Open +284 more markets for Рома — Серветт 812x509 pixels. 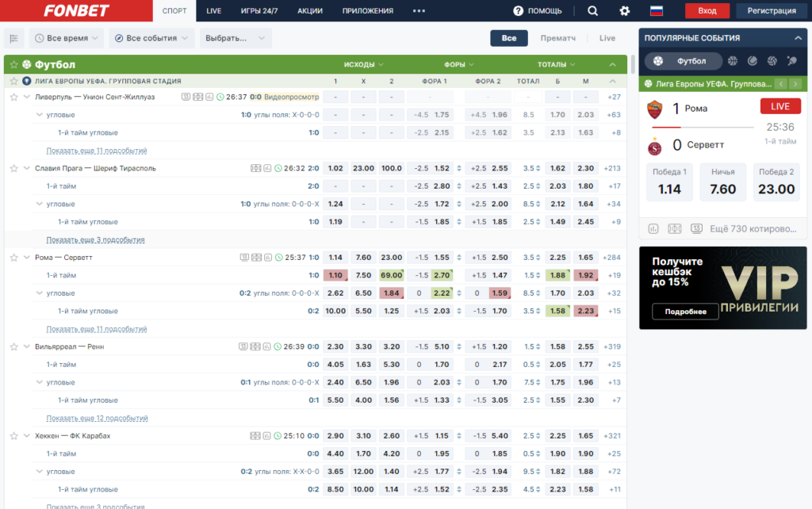pos(611,258)
